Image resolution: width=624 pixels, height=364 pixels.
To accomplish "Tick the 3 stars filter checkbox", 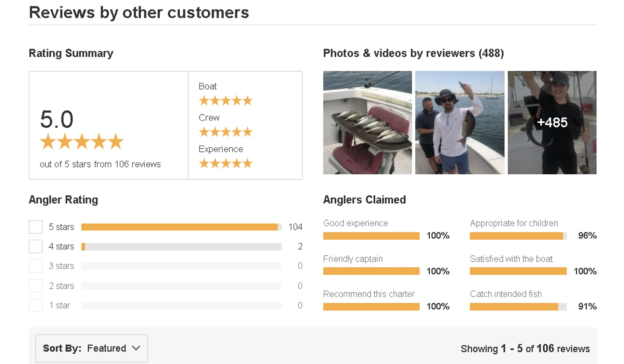I will [x=35, y=266].
